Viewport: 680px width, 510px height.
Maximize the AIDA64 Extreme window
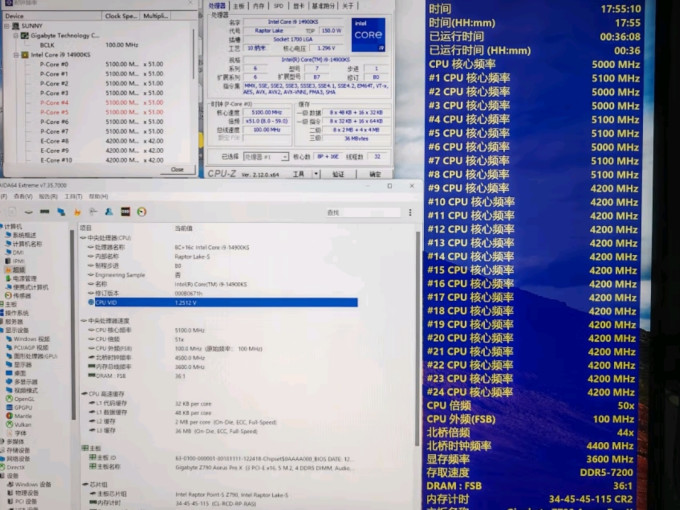click(389, 186)
